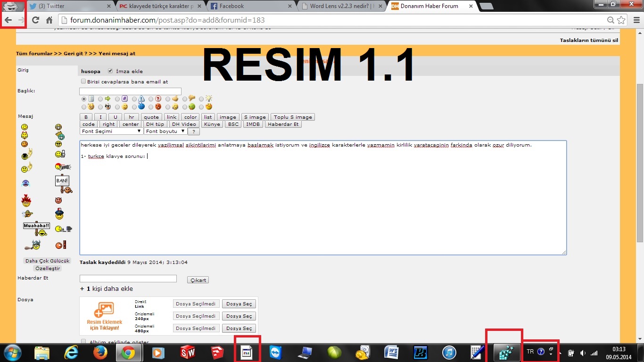Open Windows Explorer folder on the taskbar
This screenshot has width=644, height=362.
pyautogui.click(x=42, y=352)
